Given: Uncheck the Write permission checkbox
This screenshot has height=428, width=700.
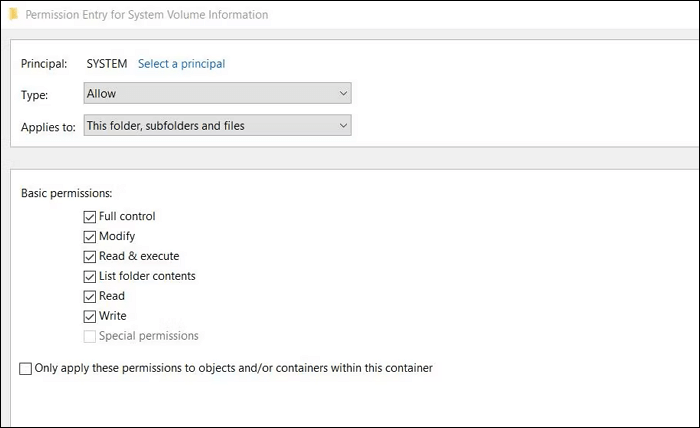Looking at the screenshot, I should coord(90,316).
